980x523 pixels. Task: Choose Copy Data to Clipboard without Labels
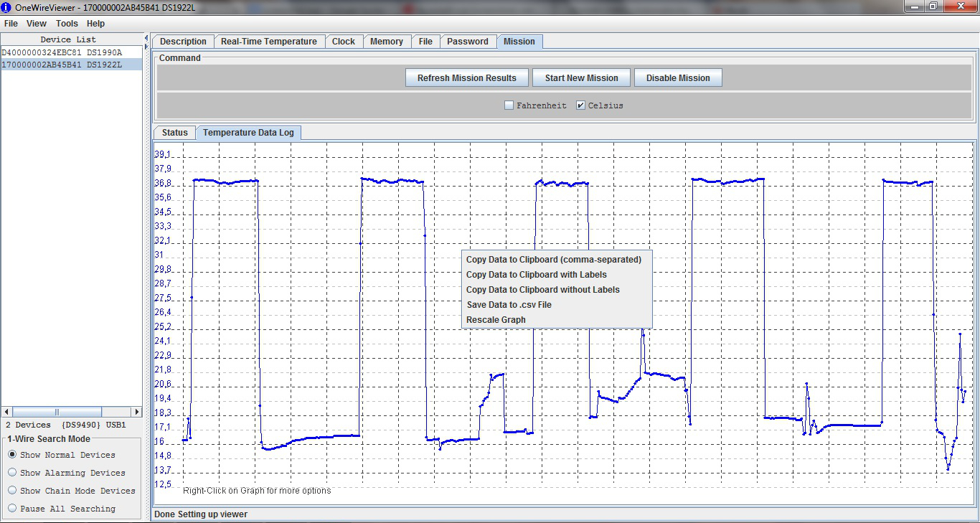tap(557, 290)
